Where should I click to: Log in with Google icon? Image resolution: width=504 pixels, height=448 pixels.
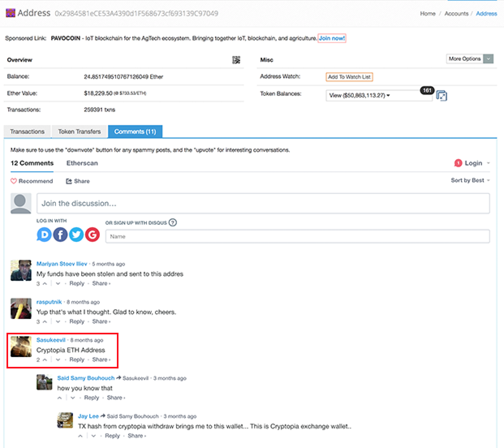click(x=93, y=235)
